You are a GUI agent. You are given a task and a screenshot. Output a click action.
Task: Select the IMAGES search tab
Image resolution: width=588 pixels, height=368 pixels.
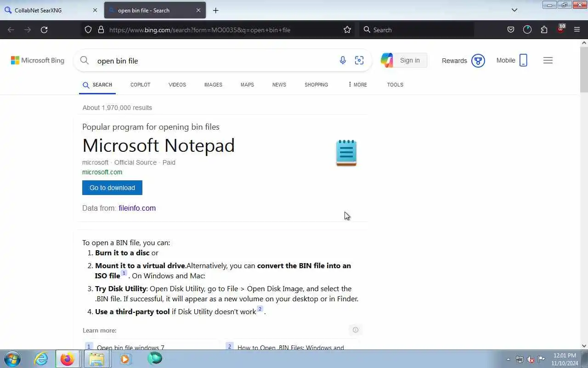point(213,85)
